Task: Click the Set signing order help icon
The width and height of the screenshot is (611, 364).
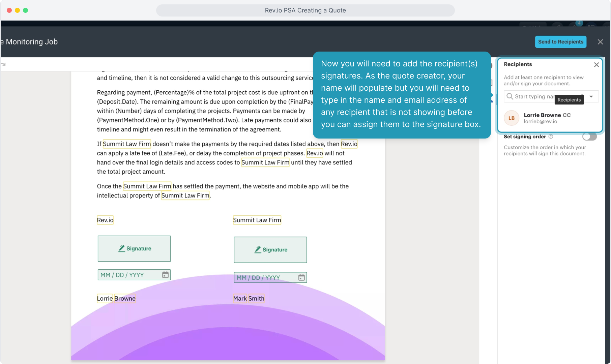Action: (x=551, y=136)
